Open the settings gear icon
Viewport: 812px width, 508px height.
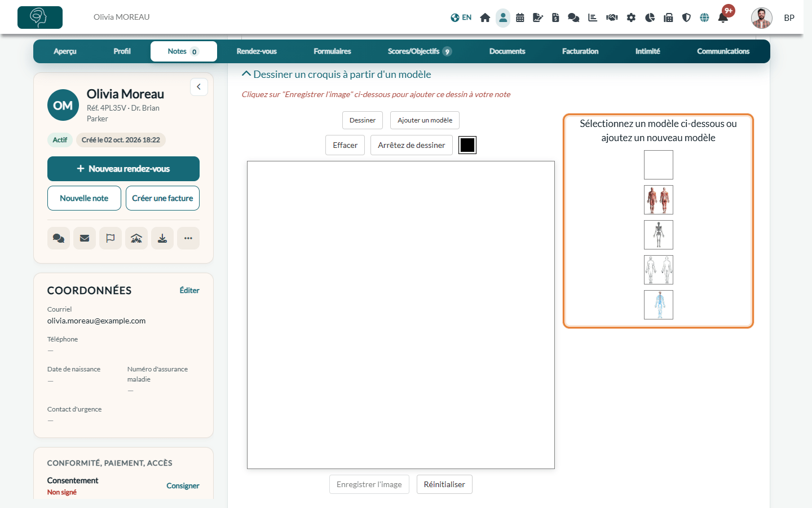click(x=631, y=17)
